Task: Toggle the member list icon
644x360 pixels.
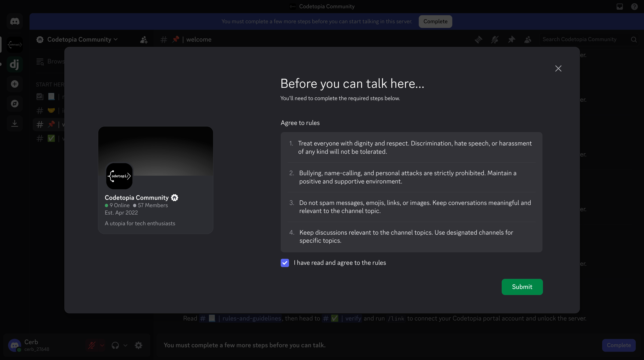Action: 528,40
